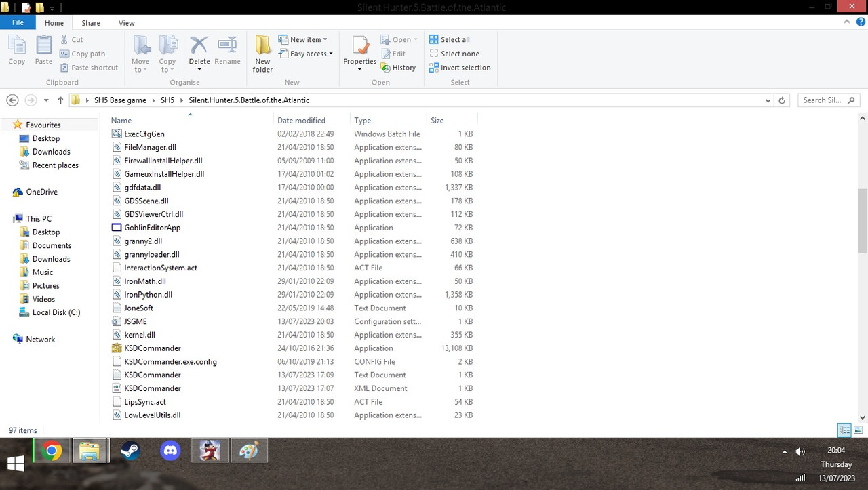The height and width of the screenshot is (490, 868).
Task: Switch to the Share tab
Action: click(91, 23)
